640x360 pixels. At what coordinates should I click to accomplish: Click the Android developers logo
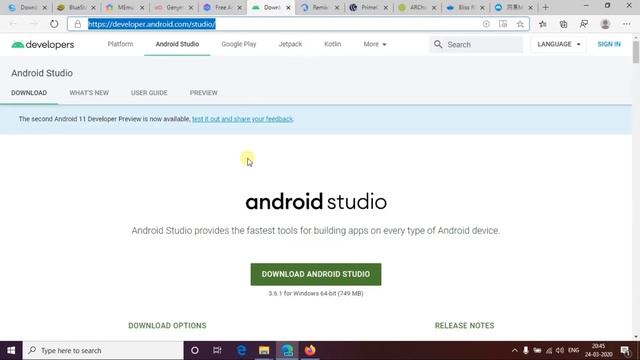[x=43, y=44]
